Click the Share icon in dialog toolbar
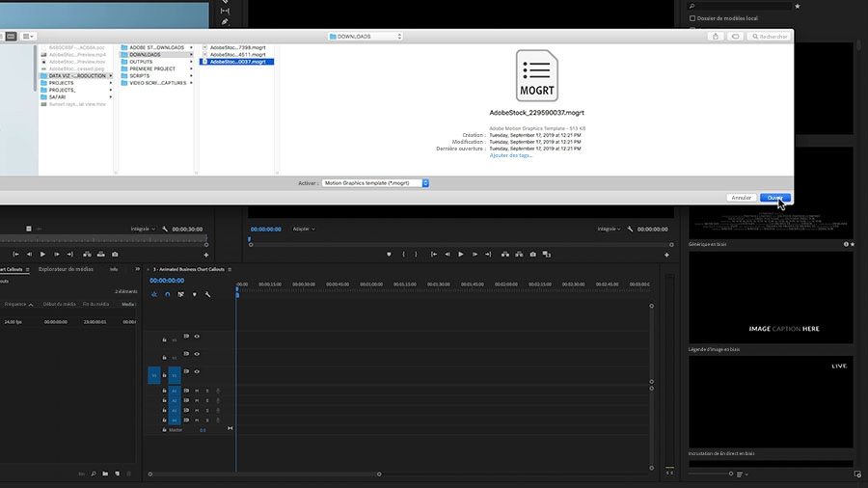868x488 pixels. pos(716,37)
